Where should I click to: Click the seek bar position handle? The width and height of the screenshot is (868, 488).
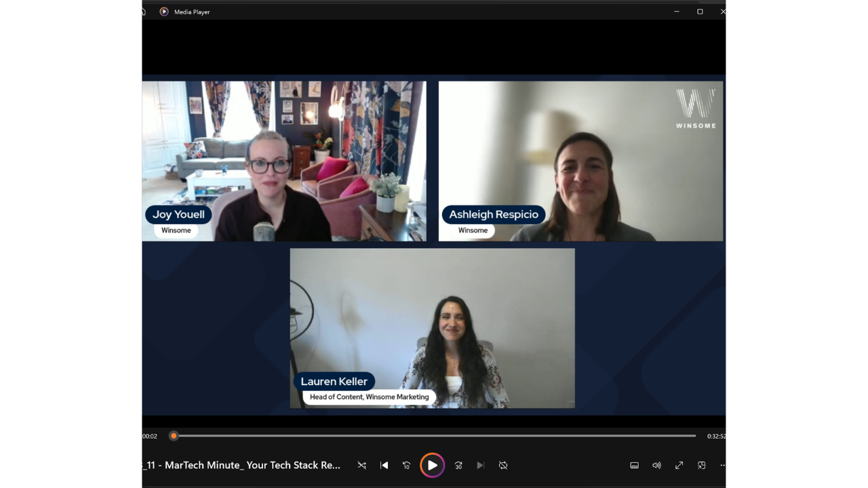(174, 436)
